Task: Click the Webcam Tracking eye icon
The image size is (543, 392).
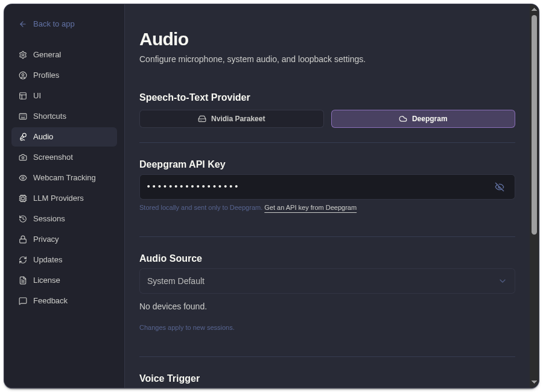Action: coord(23,178)
